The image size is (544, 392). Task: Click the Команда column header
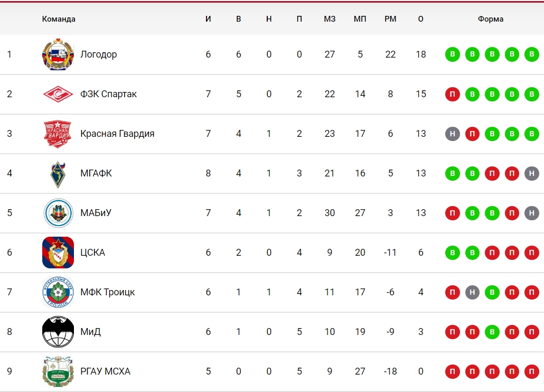click(x=59, y=19)
